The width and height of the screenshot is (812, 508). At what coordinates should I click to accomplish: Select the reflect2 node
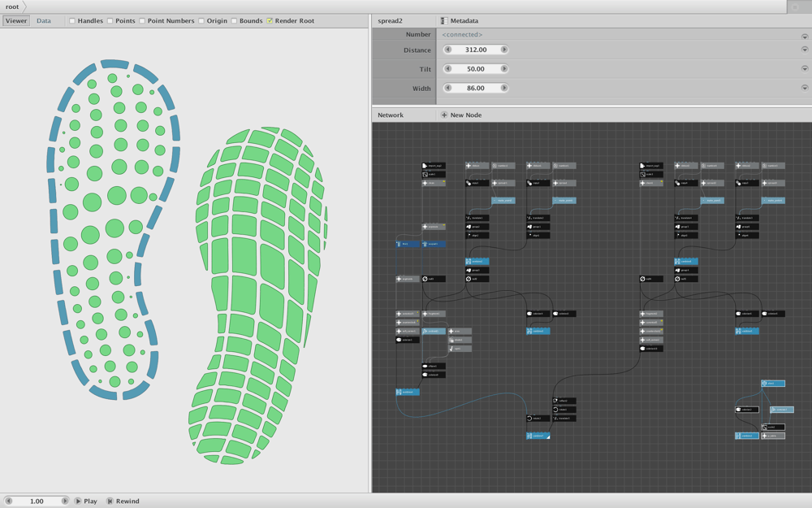(564, 401)
